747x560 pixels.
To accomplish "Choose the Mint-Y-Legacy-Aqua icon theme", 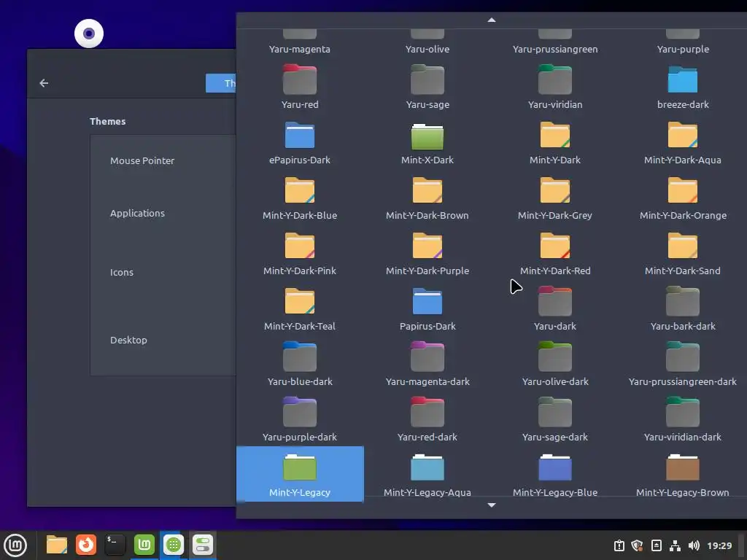I will pyautogui.click(x=427, y=474).
